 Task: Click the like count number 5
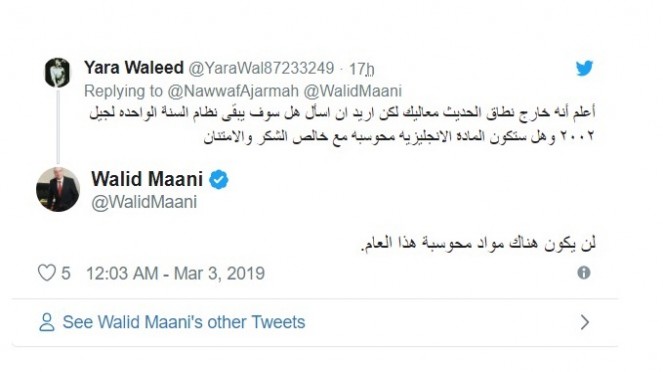pos(66,274)
